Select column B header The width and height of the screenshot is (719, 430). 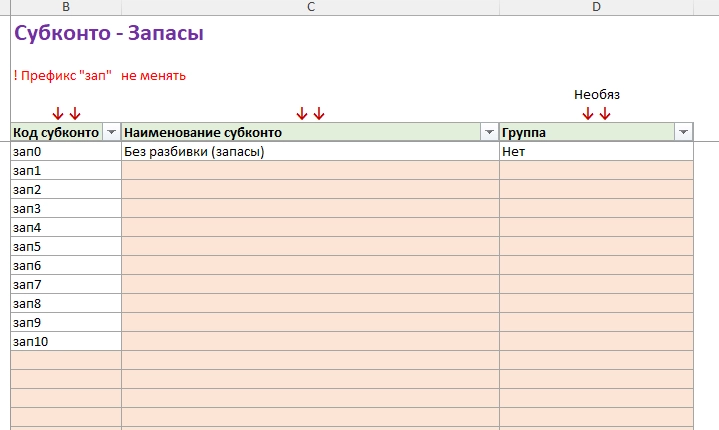(x=66, y=7)
